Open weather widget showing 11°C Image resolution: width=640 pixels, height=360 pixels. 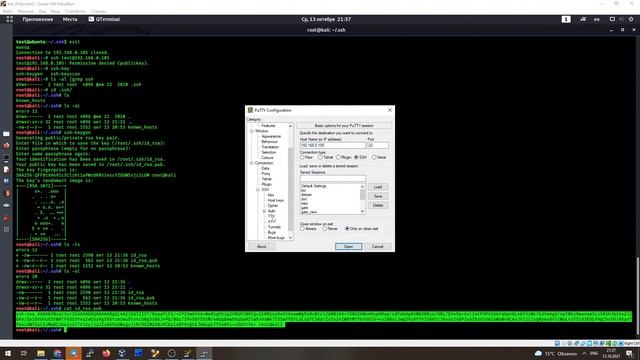556,353
